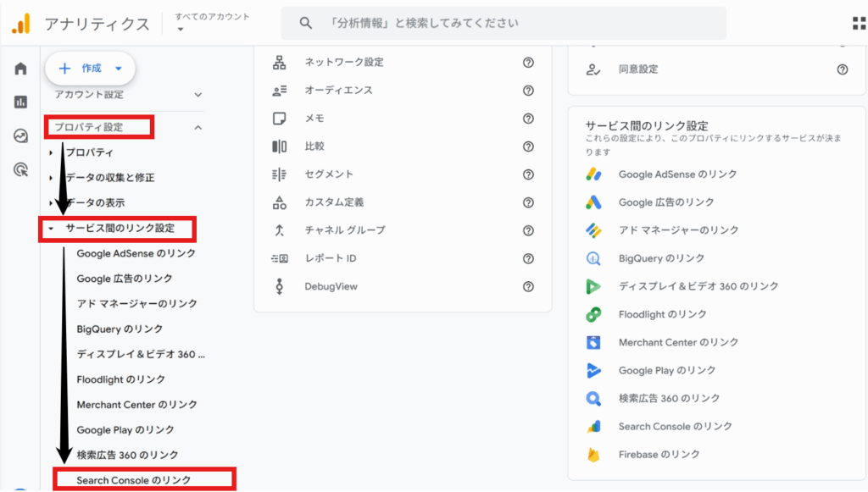This screenshot has width=868, height=492.
Task: Open BigQuery のリンク in right panel
Action: pos(661,258)
